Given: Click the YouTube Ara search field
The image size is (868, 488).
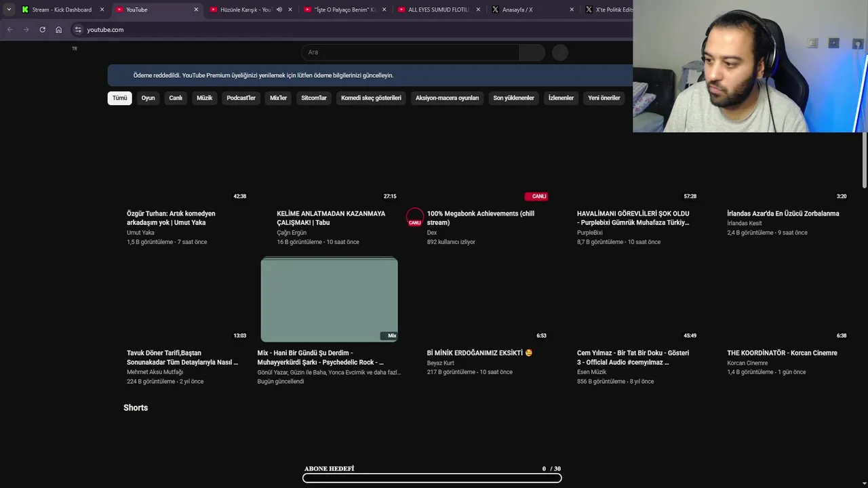Looking at the screenshot, I should pyautogui.click(x=410, y=52).
